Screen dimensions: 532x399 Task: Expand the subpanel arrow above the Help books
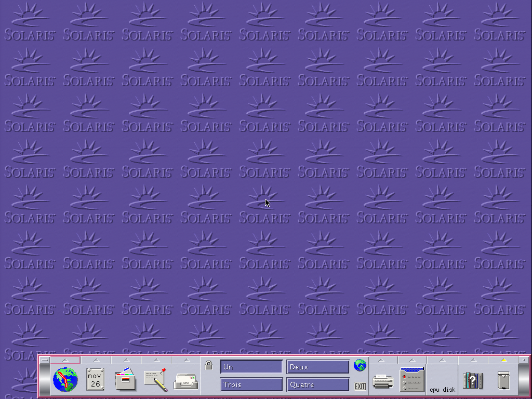[x=473, y=360]
